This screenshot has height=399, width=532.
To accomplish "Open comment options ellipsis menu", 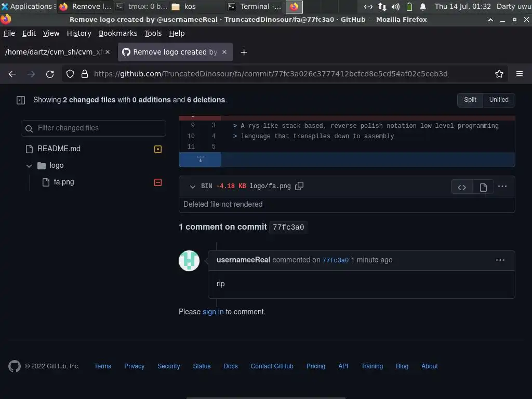I will coord(500,260).
